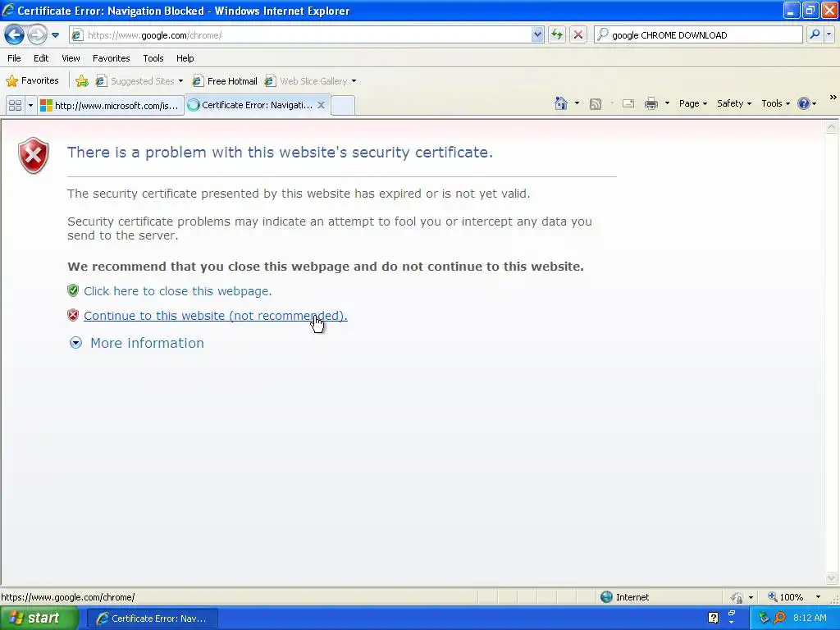Click the green shield icon beside close link
Viewport: 840px width, 630px height.
tap(73, 290)
